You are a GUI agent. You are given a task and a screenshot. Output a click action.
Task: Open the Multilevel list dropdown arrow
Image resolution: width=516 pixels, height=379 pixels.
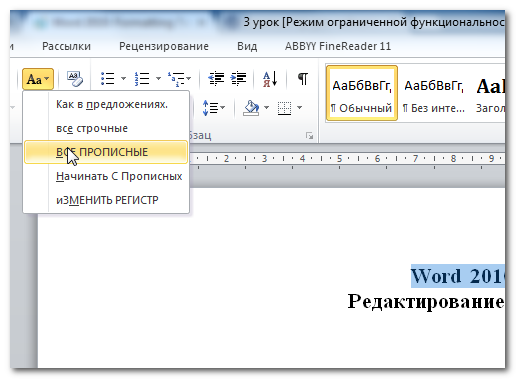click(189, 79)
